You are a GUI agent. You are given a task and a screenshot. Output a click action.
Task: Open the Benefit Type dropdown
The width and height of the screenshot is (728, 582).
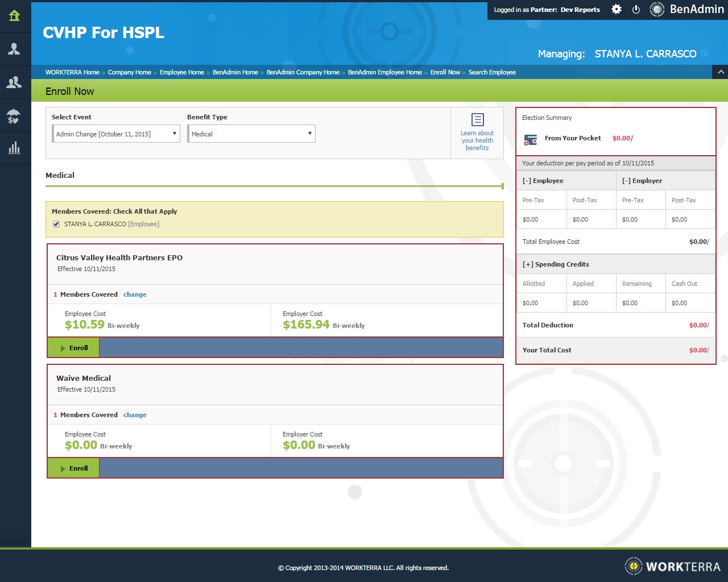pyautogui.click(x=251, y=134)
